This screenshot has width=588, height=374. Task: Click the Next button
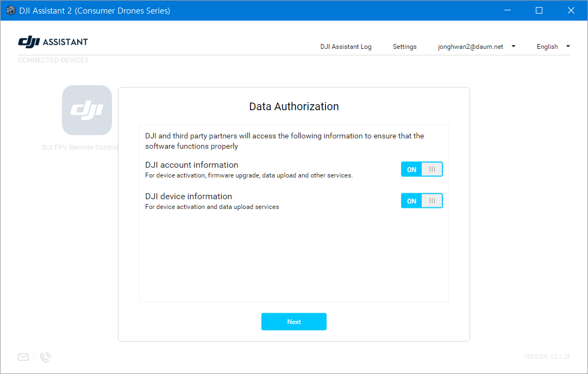pos(293,321)
